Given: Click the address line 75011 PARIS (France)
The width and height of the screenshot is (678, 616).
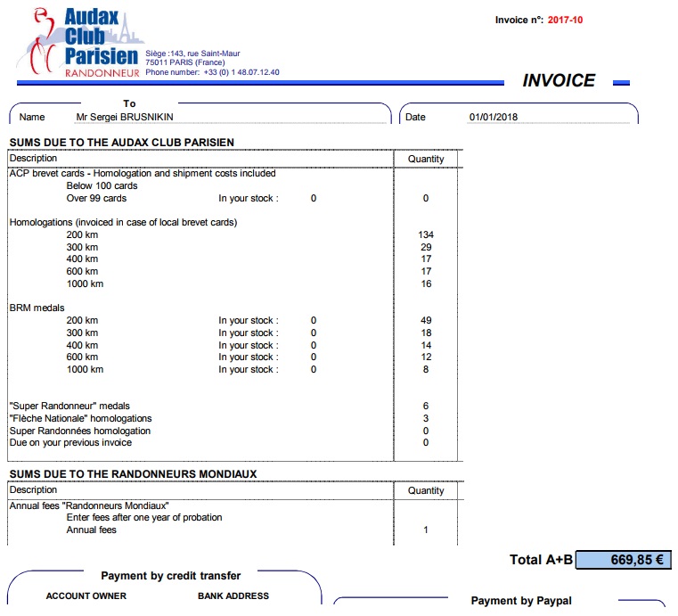Looking at the screenshot, I should [185, 62].
